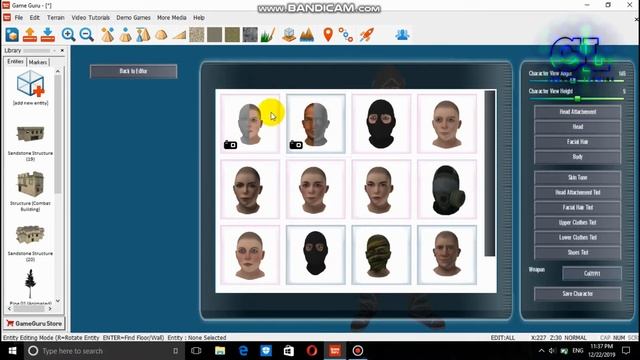Open the Terrain menu

coord(56,18)
